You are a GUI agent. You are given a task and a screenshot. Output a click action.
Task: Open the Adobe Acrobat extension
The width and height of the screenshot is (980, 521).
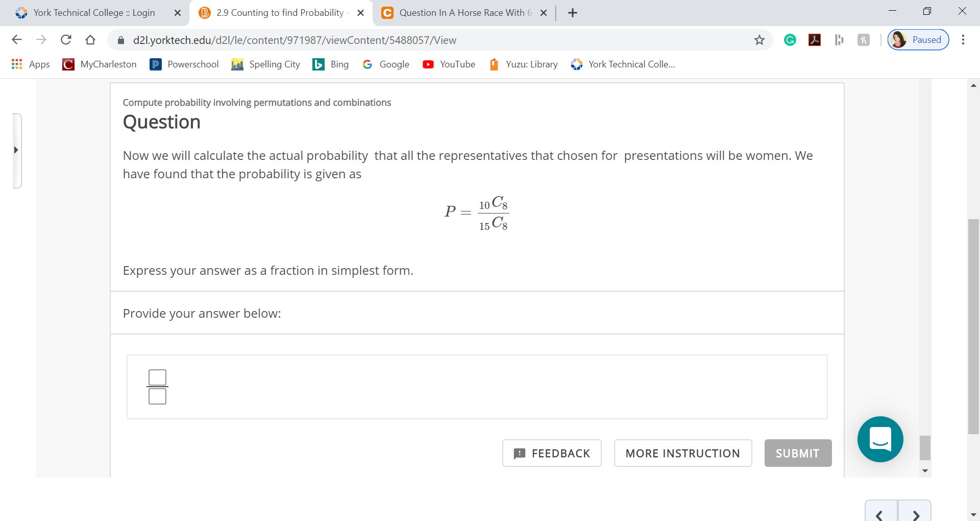click(815, 40)
